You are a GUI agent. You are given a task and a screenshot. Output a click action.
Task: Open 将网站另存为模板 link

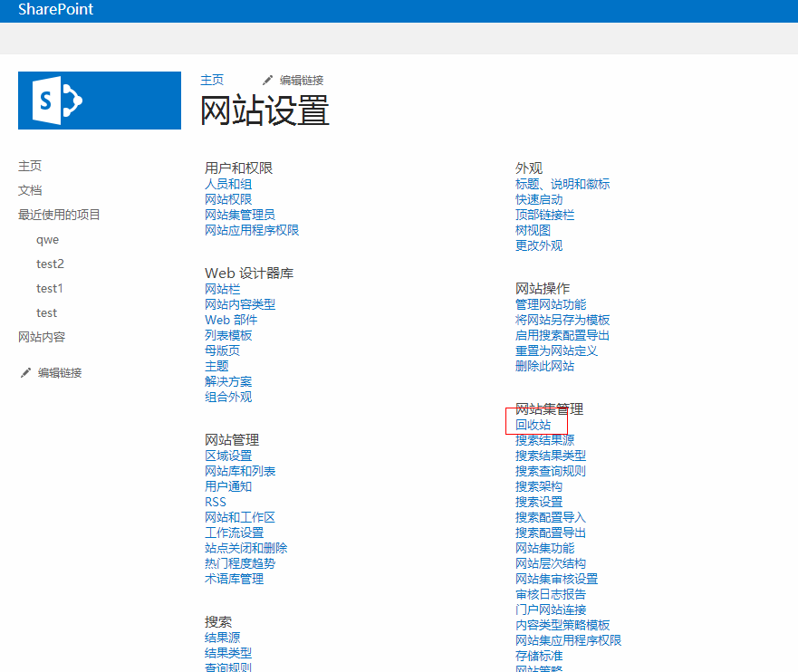point(562,320)
